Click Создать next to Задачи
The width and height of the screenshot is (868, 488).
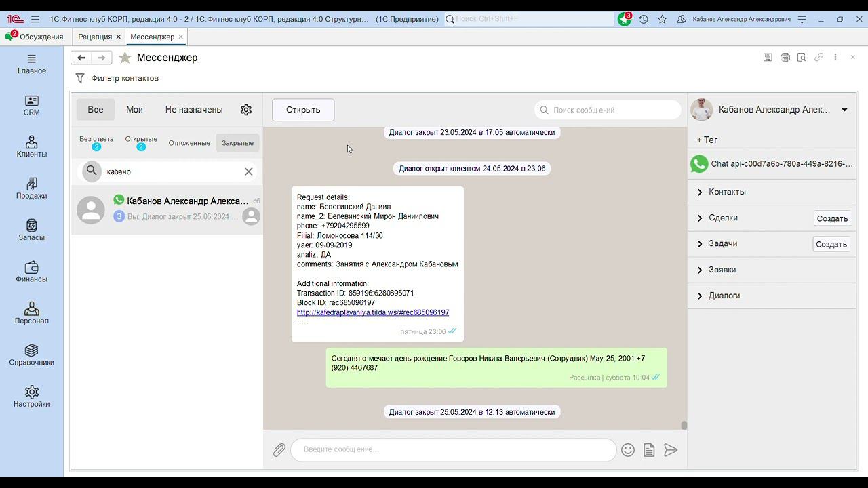[831, 244]
